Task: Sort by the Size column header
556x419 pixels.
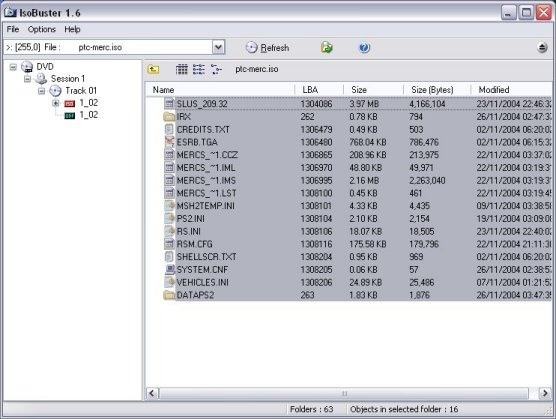Action: (x=373, y=90)
